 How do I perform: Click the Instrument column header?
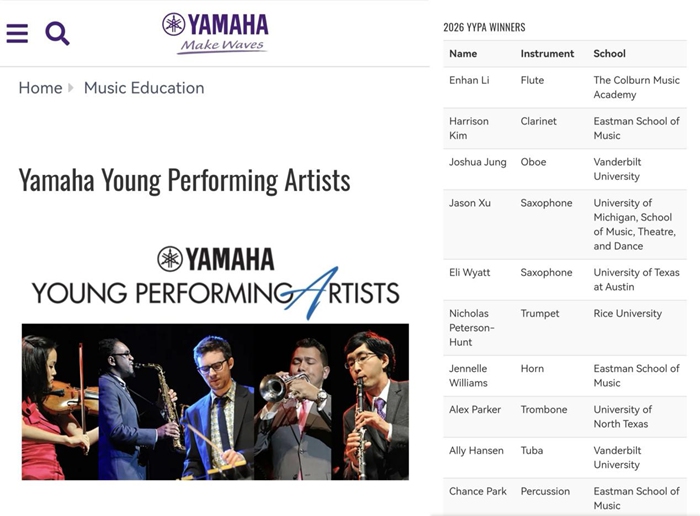(x=547, y=54)
